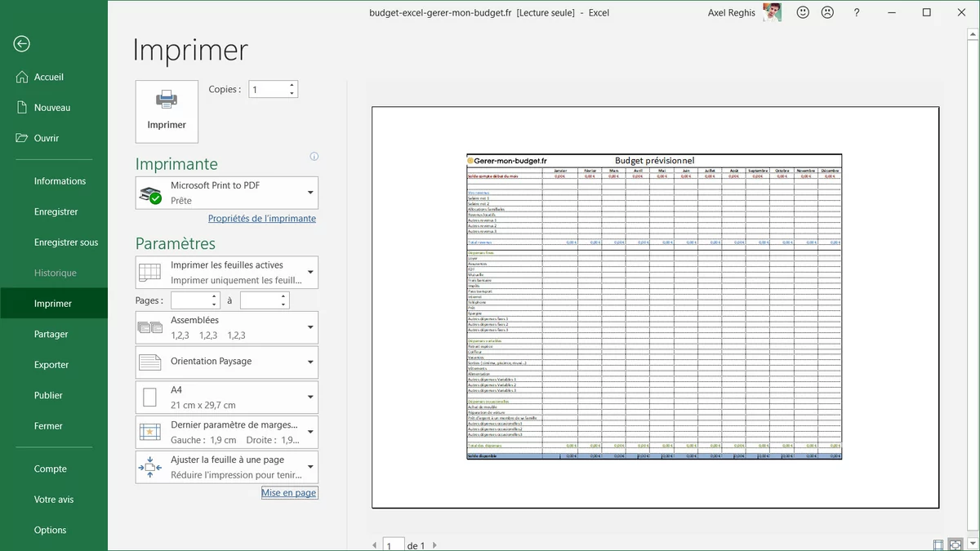
Task: Click the landscape orientation icon
Action: coord(150,362)
